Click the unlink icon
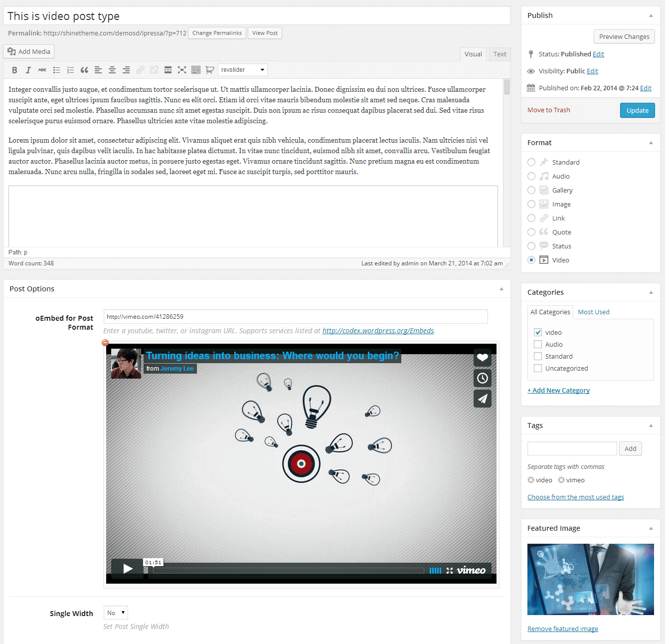Viewport: 665px width, 644px height. tap(154, 70)
